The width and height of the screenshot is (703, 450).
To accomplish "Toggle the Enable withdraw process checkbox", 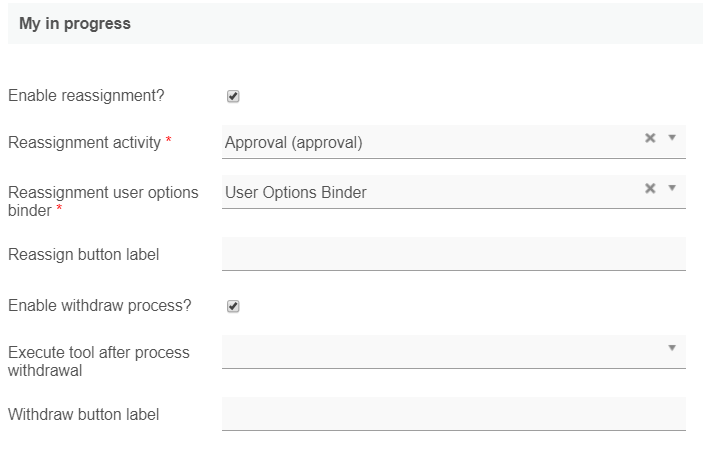I will pyautogui.click(x=233, y=307).
